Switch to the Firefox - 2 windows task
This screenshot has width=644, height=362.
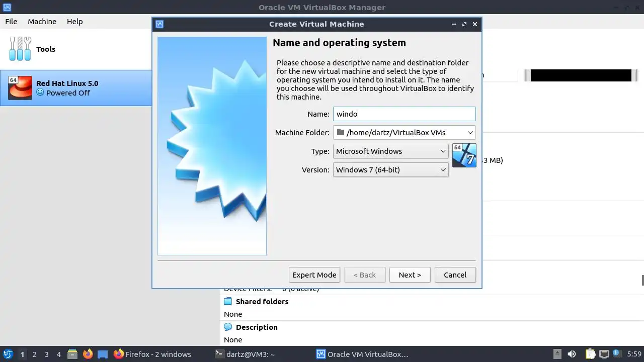pos(152,354)
